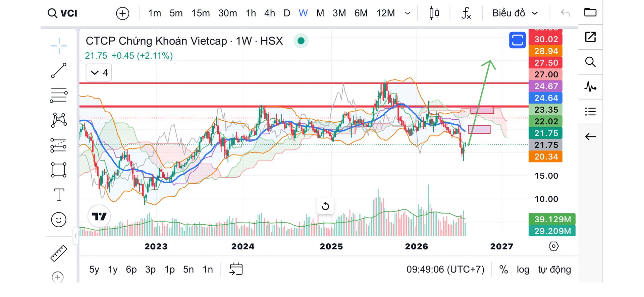This screenshot has height=297, width=644.
Task: Select the daily D timeframe
Action: (287, 13)
